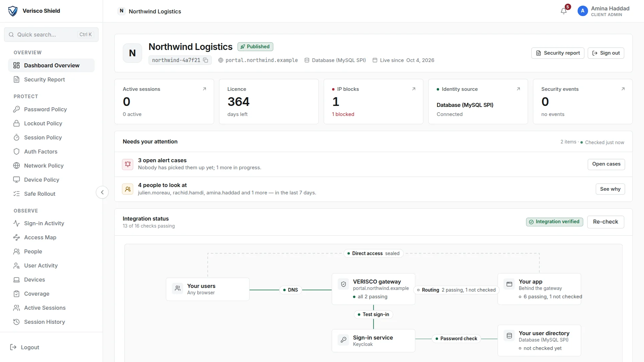
Task: Click the Verisco Shield logo icon
Action: [x=13, y=11]
